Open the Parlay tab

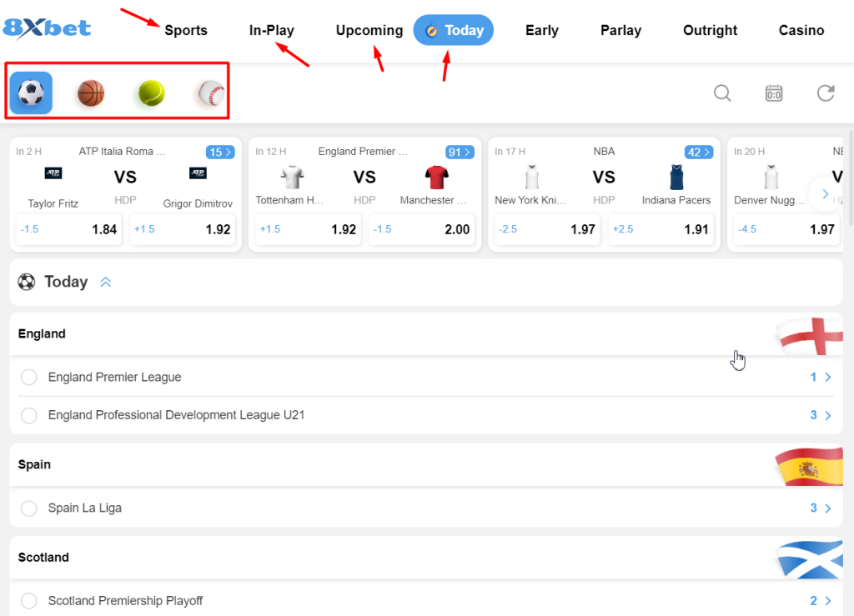(x=620, y=30)
